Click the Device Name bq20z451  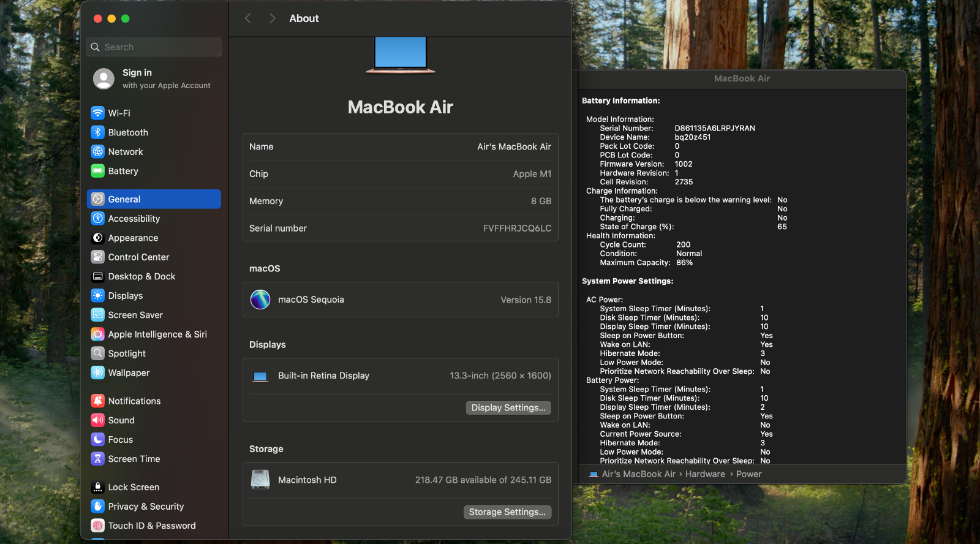coord(692,137)
